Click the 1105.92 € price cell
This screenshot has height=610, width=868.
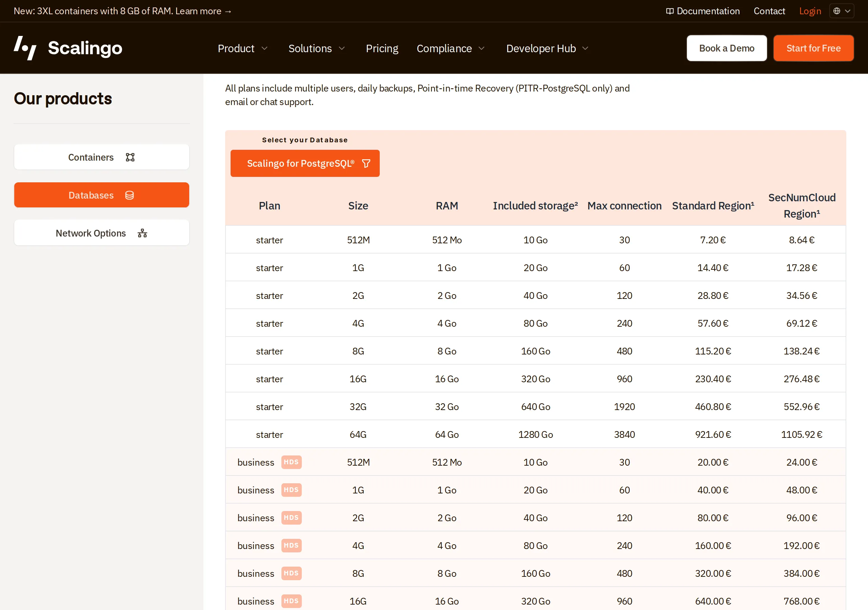pos(802,434)
